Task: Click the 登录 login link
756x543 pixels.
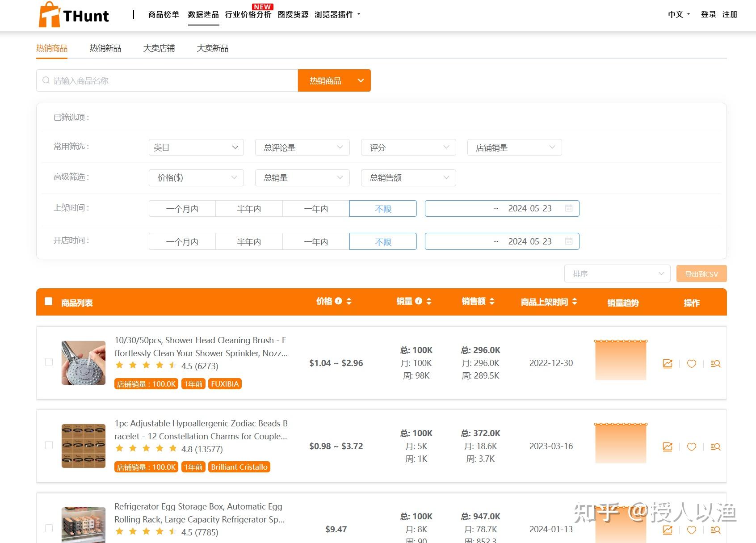Action: 708,14
